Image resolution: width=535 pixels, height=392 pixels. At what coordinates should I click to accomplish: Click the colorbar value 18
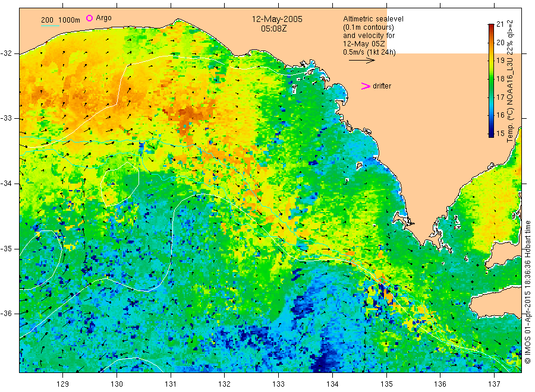click(x=500, y=79)
